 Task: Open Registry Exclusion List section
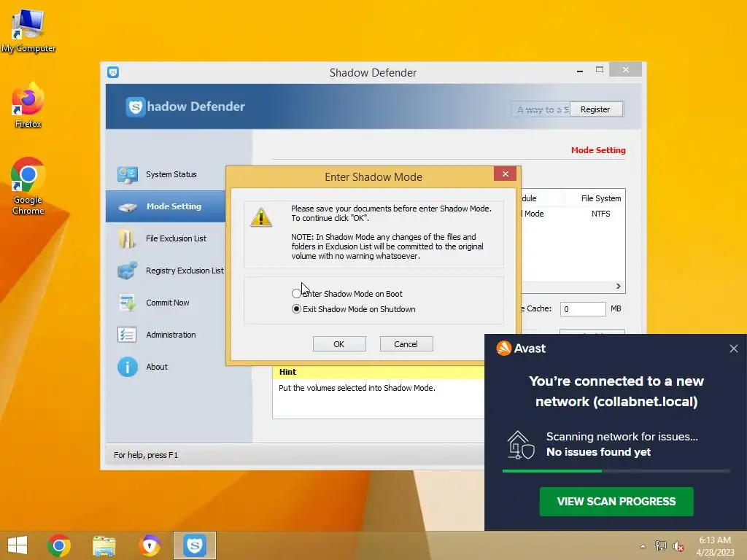[x=185, y=271]
